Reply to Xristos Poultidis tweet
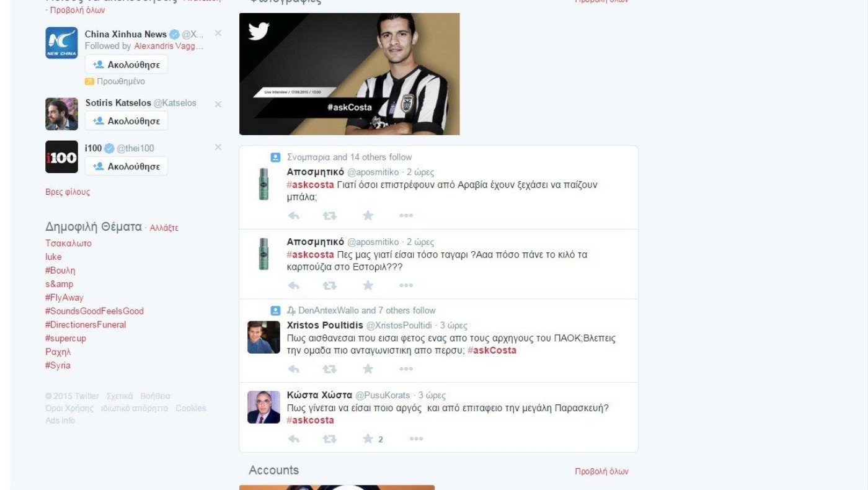868x490 pixels. [x=294, y=369]
